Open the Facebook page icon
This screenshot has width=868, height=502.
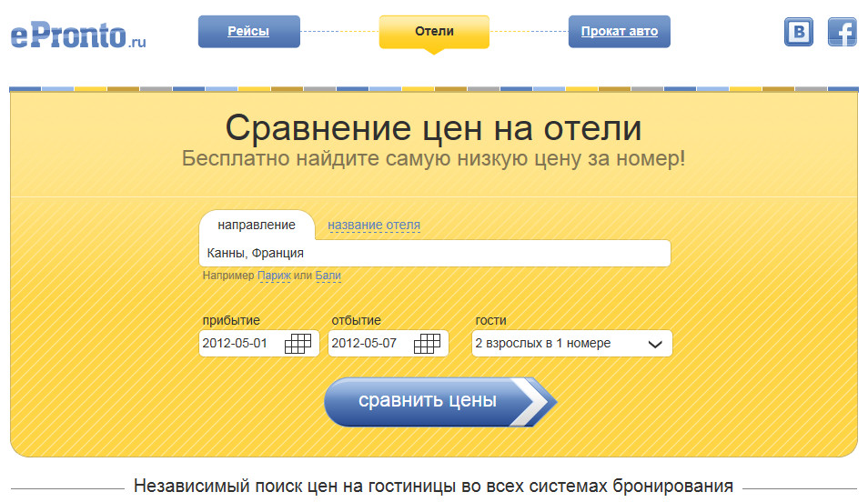coord(842,33)
